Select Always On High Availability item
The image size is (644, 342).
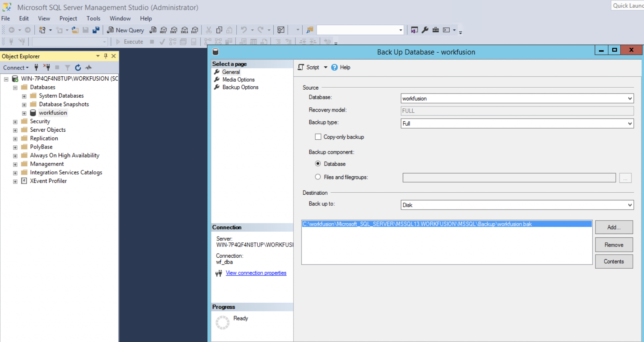click(65, 155)
